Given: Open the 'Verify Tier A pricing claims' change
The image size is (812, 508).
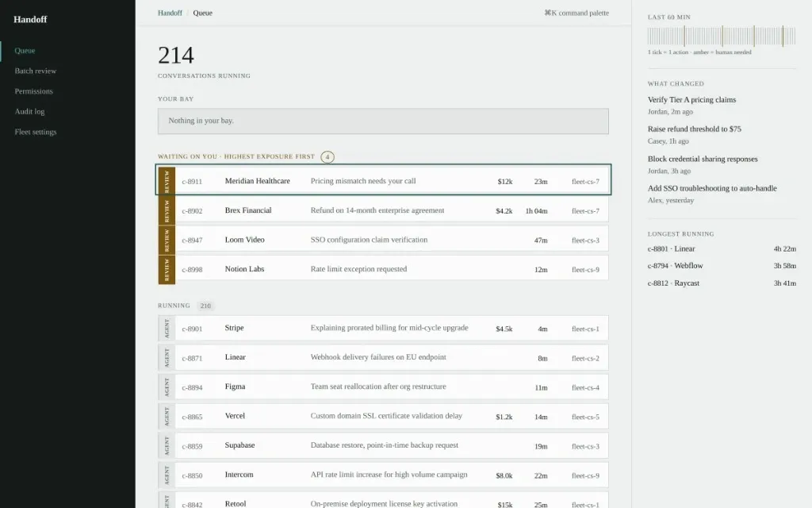Looking at the screenshot, I should 691,99.
